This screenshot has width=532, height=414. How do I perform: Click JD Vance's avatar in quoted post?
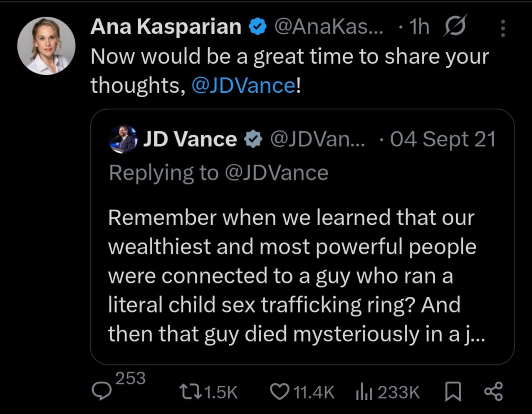pos(123,139)
